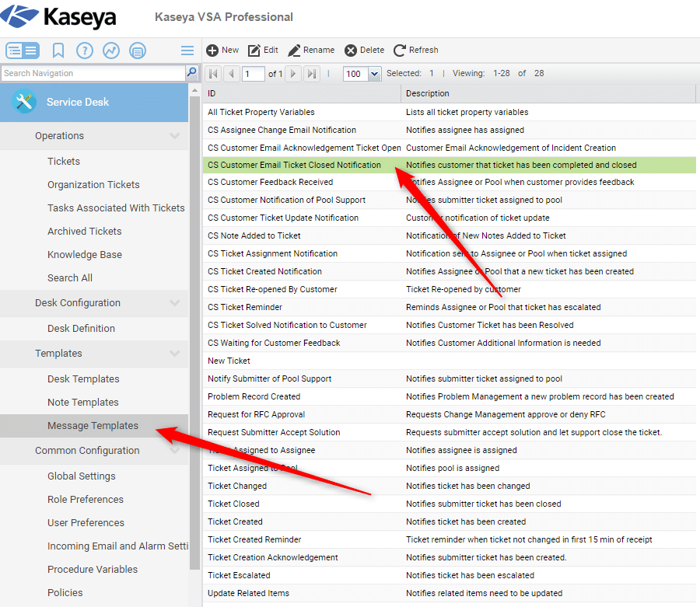Toggle the navigation panel view icon
Screen dimensions: 700x607
point(23,51)
